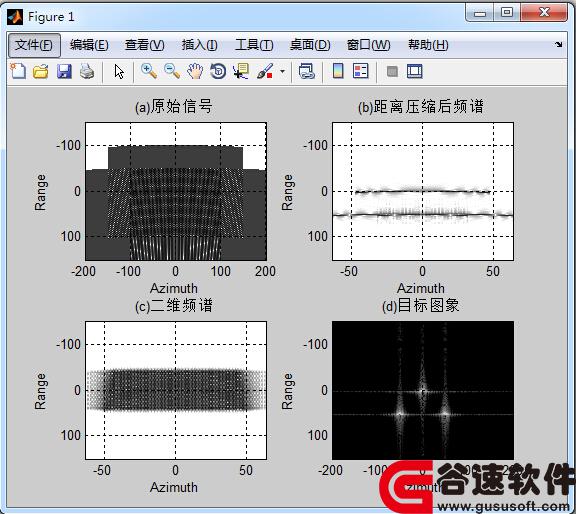Select the Pan hand tool

[x=195, y=71]
